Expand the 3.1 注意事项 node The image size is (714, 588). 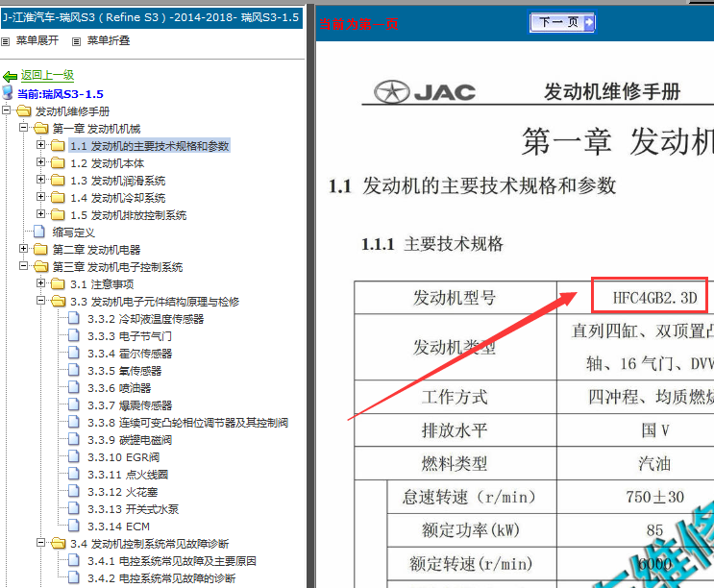[41, 283]
